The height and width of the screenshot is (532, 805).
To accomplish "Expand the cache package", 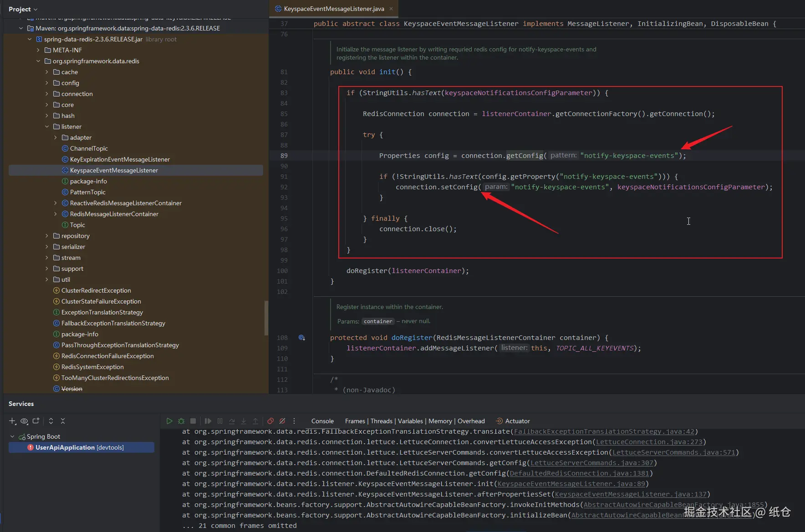I will 47,72.
